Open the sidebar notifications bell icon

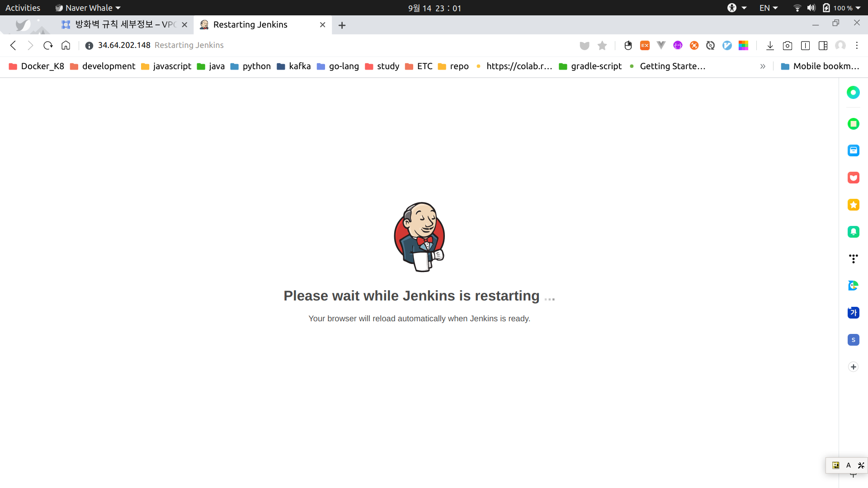tap(853, 232)
